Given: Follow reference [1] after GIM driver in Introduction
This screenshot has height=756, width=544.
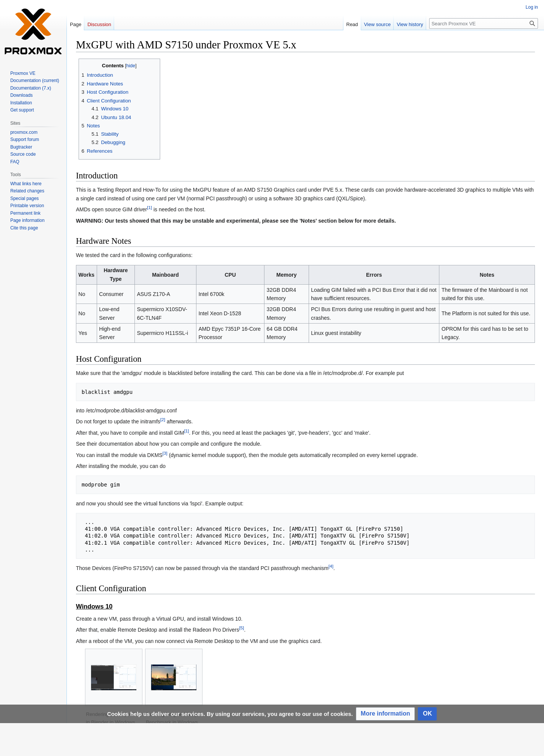Looking at the screenshot, I should click(150, 208).
